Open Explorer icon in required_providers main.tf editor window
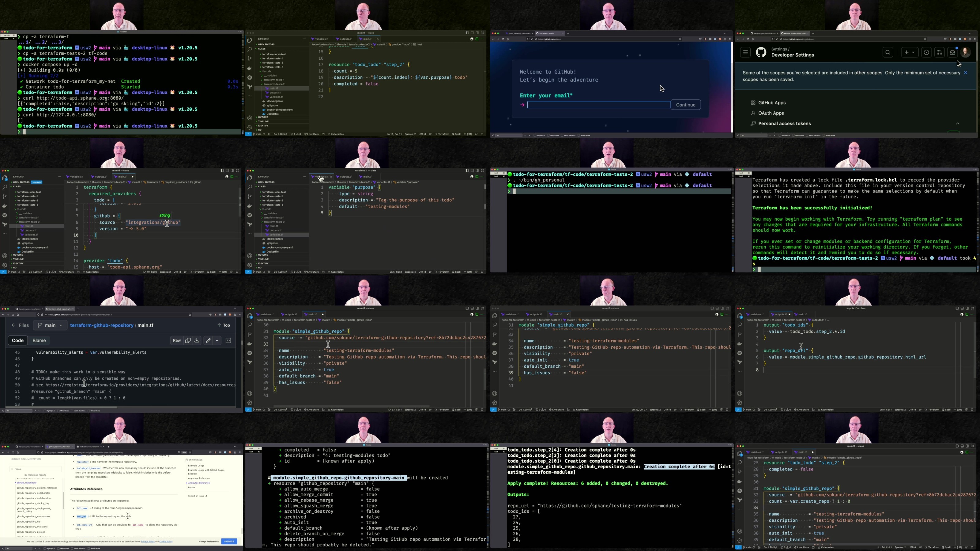The width and height of the screenshot is (980, 551). click(x=5, y=178)
